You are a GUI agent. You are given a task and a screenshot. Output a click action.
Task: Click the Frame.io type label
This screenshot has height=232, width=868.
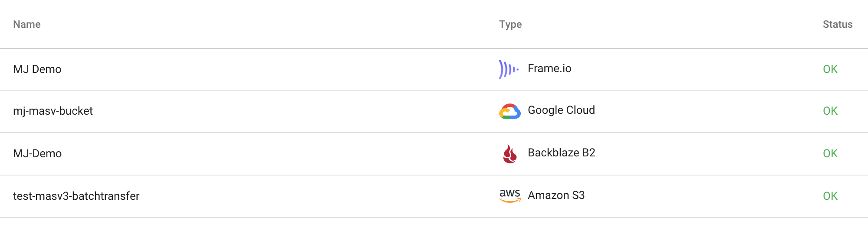(x=549, y=68)
